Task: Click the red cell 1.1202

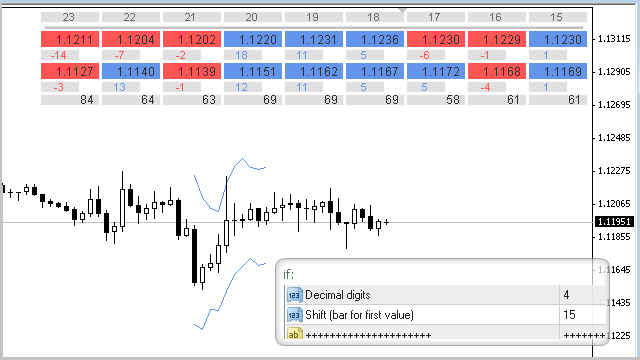Action: (x=192, y=39)
